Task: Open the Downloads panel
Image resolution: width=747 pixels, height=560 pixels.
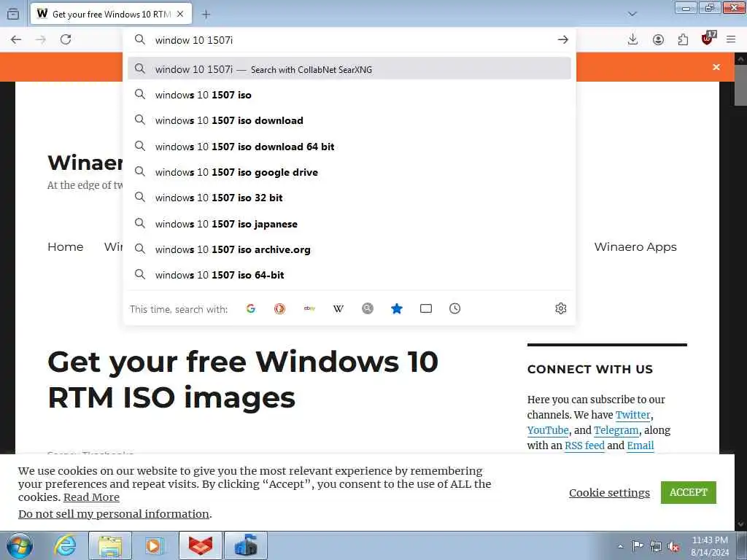Action: (x=632, y=39)
